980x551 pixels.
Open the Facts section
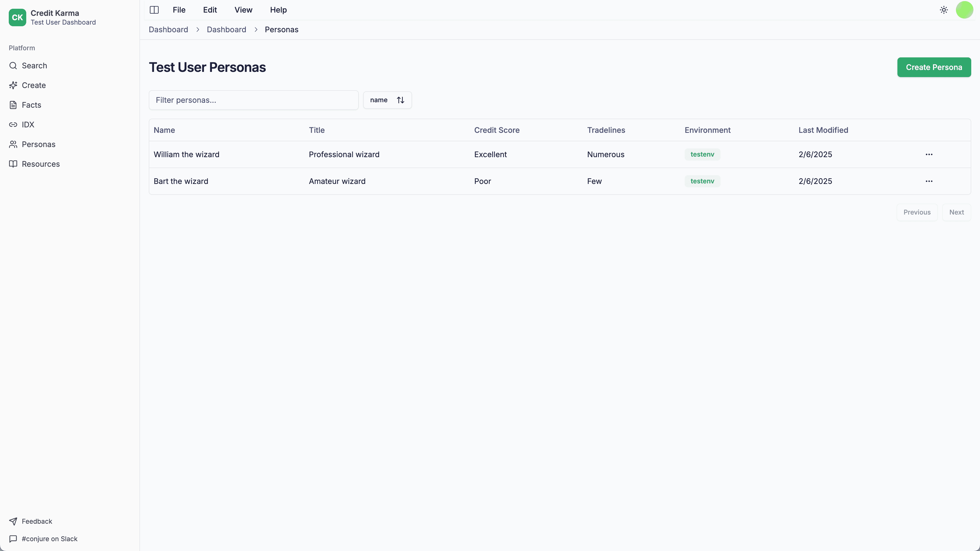pyautogui.click(x=31, y=105)
